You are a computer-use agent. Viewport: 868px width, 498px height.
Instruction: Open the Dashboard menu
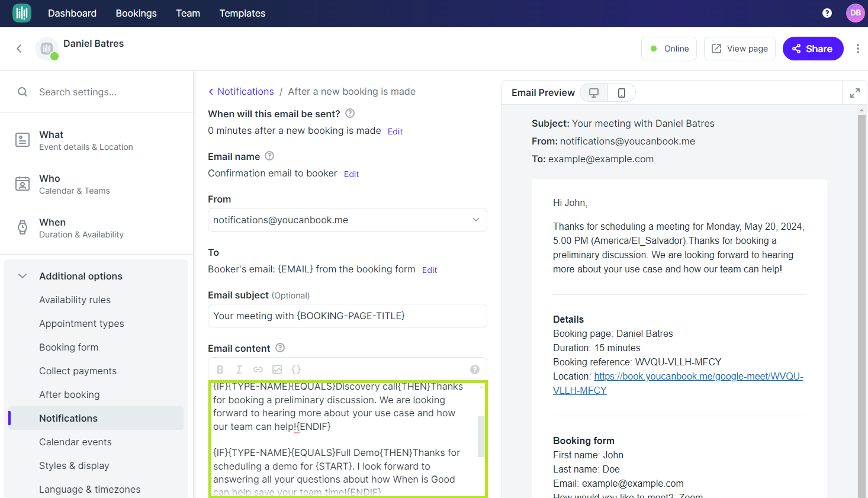click(72, 13)
